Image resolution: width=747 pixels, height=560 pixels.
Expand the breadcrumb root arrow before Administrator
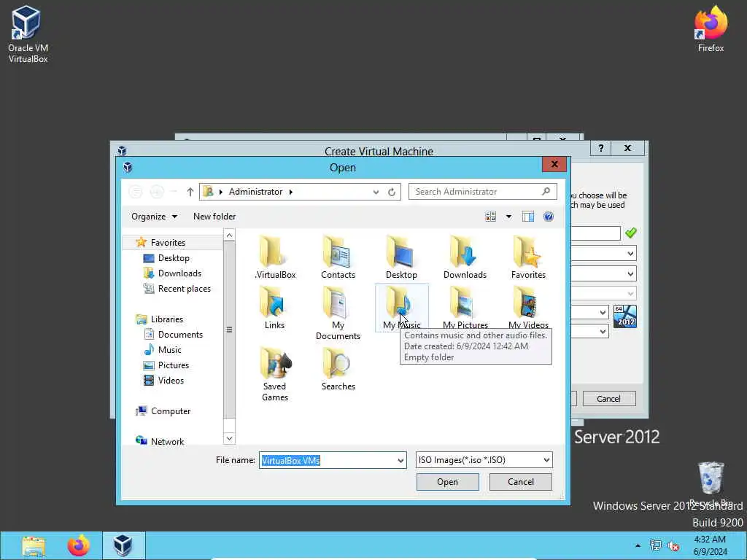(220, 192)
